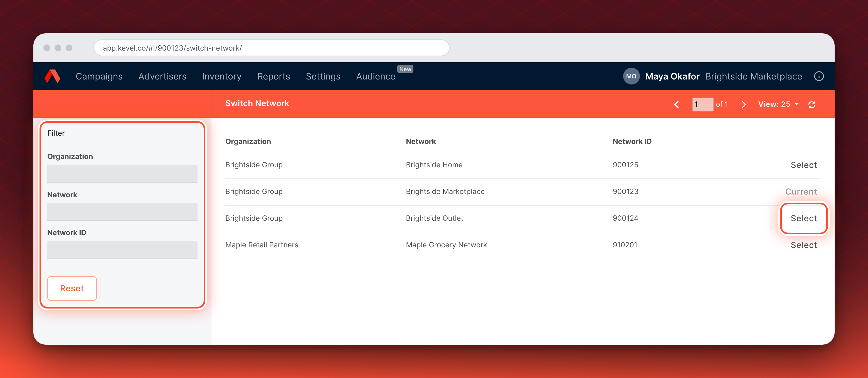Click Brightside Marketplace in the header

point(753,76)
